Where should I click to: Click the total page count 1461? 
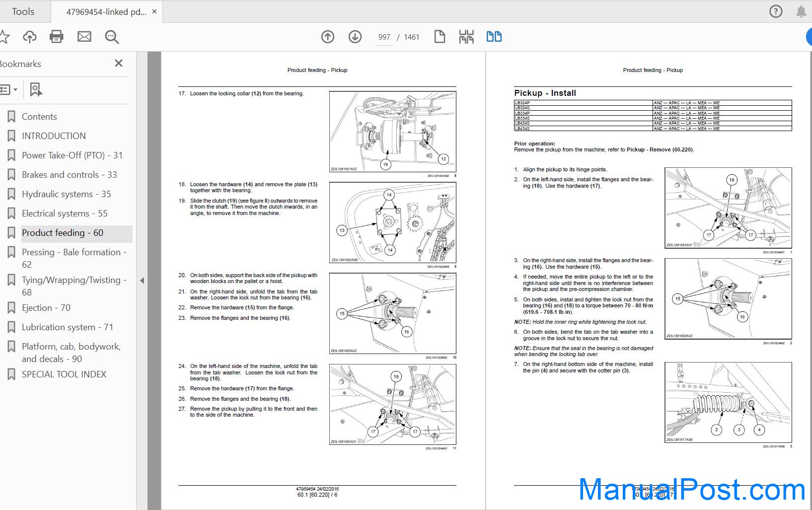point(412,37)
